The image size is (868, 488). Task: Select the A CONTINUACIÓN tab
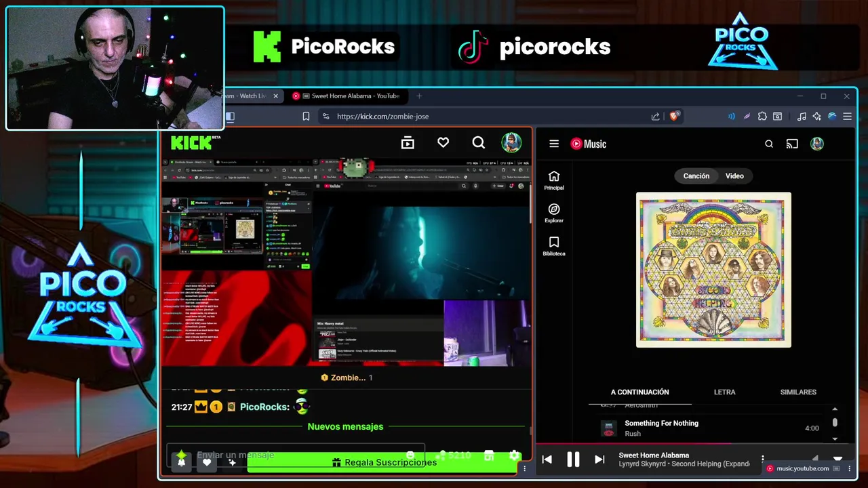pos(639,392)
